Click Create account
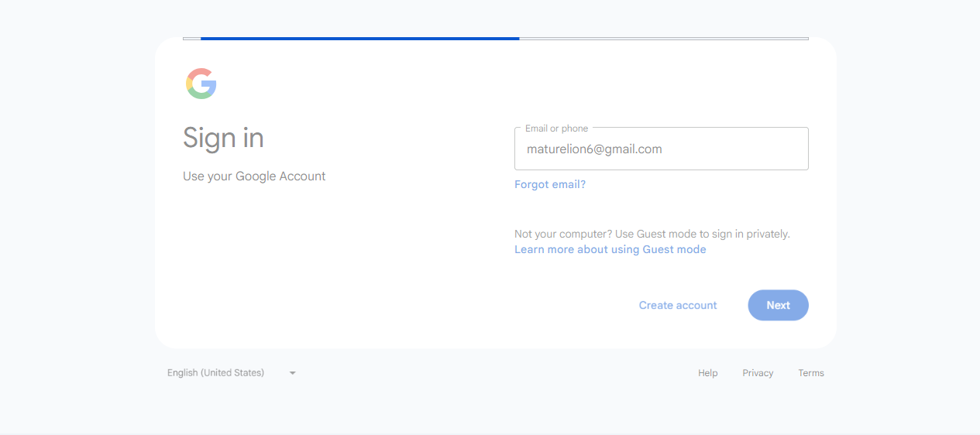 click(678, 305)
